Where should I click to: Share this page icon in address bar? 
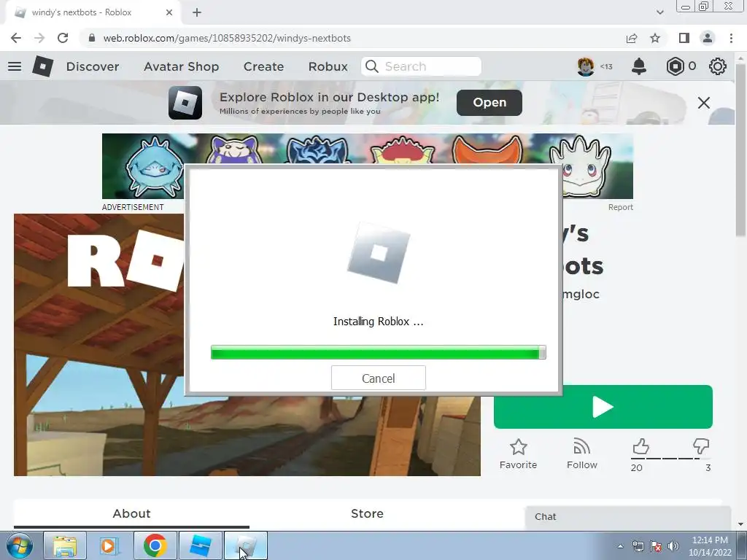pos(632,38)
